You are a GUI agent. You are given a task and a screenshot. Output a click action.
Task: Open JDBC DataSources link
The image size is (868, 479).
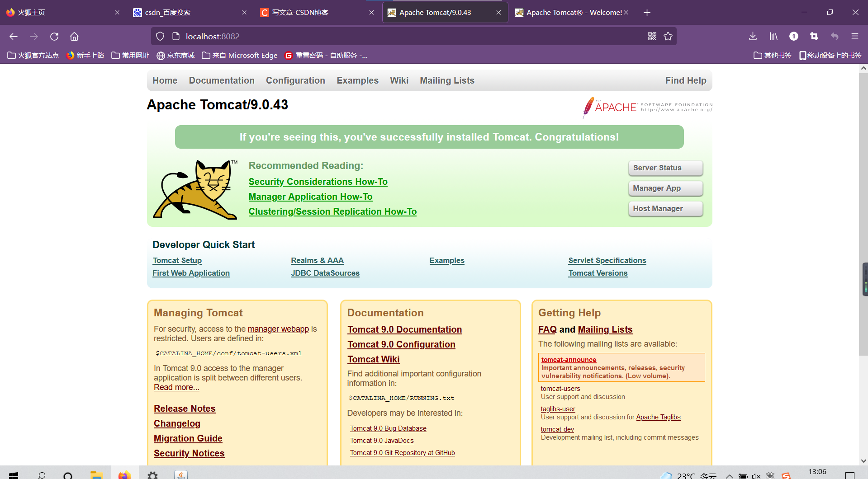point(325,273)
